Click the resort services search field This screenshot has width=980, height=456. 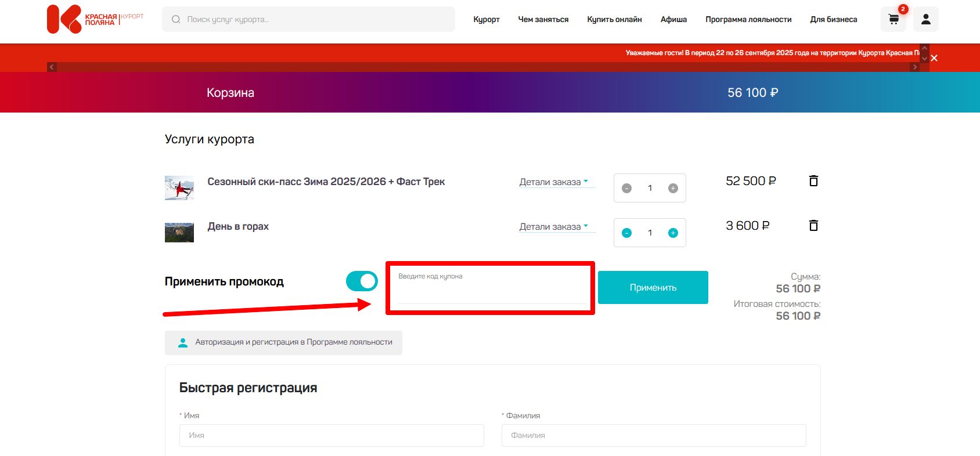click(x=314, y=19)
